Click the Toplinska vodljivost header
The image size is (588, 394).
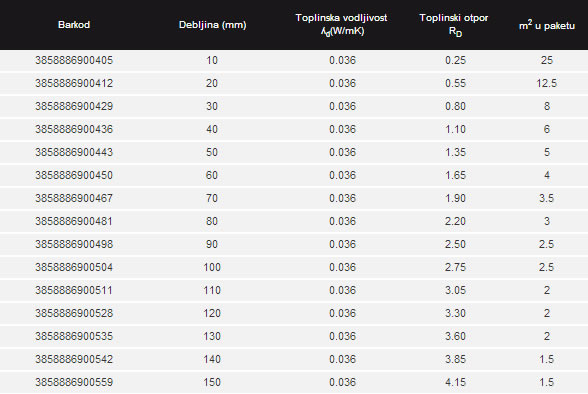pos(341,24)
